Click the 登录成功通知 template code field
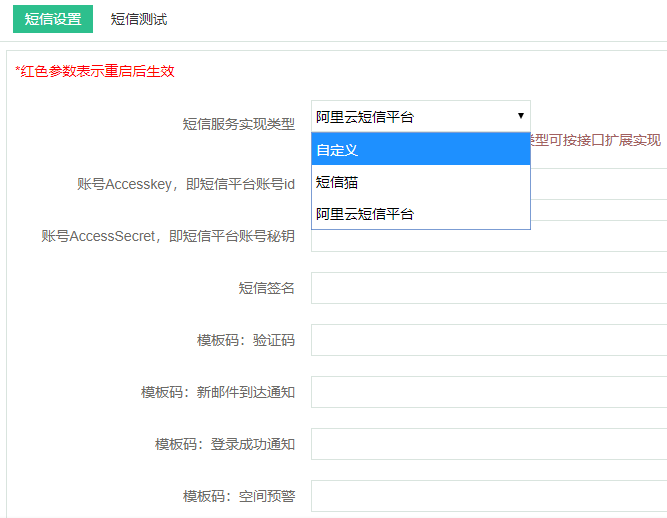Viewport: 667px width, 518px height. [x=489, y=444]
